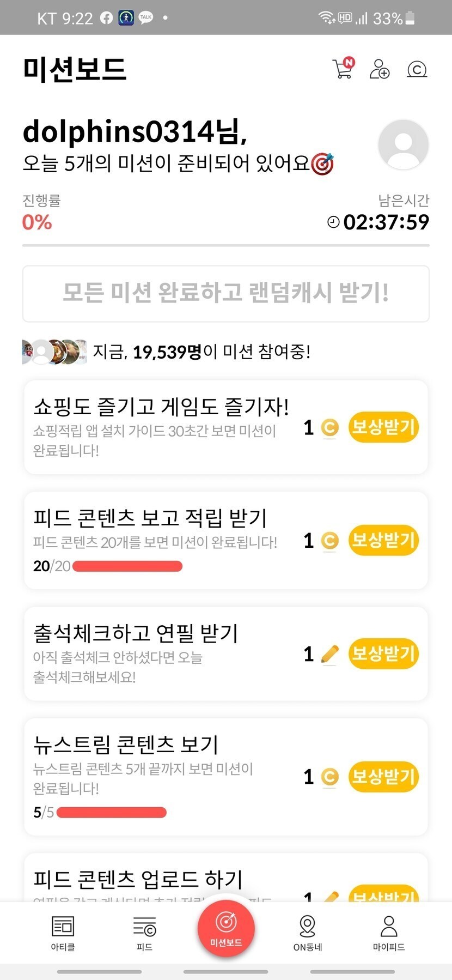Screen dimensions: 452x980
Task: Tap the add friend icon
Action: tap(379, 69)
